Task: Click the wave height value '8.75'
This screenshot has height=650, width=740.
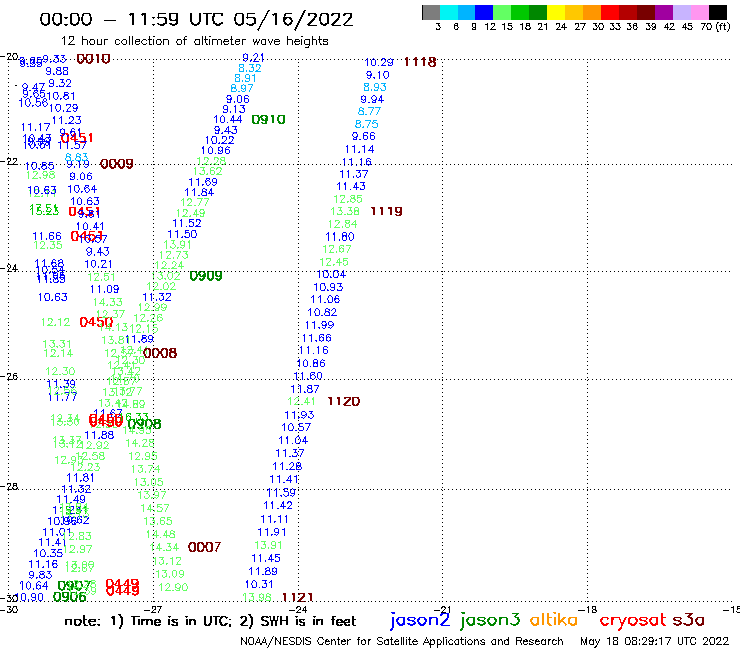Action: (366, 124)
